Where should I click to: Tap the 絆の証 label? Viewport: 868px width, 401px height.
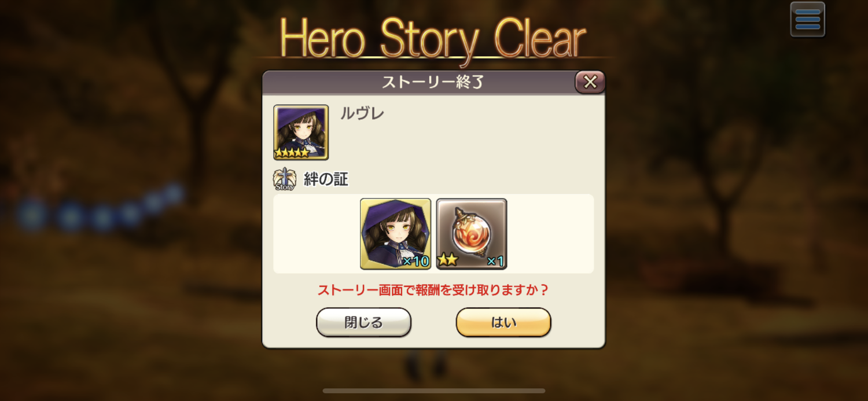[326, 179]
